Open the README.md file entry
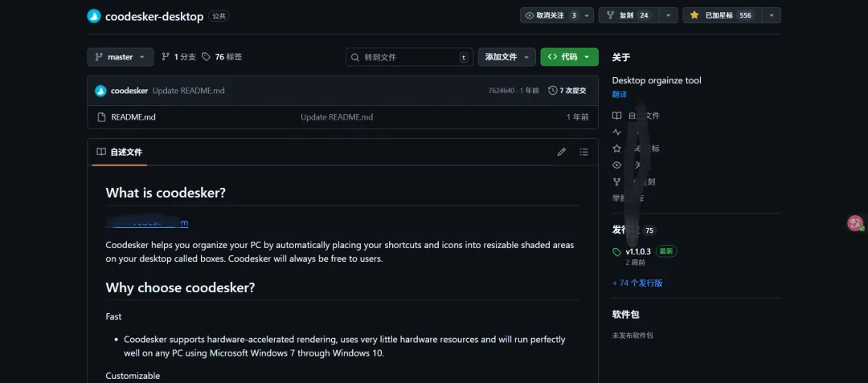 tap(133, 117)
